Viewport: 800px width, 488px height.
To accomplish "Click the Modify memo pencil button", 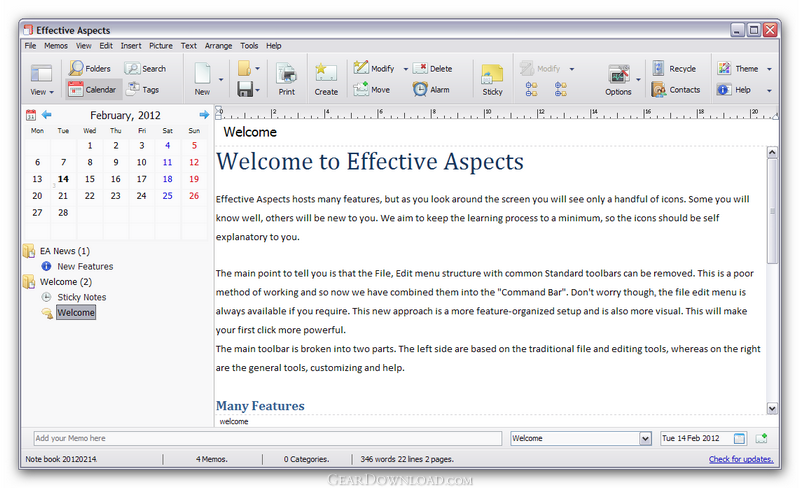I will 374,68.
